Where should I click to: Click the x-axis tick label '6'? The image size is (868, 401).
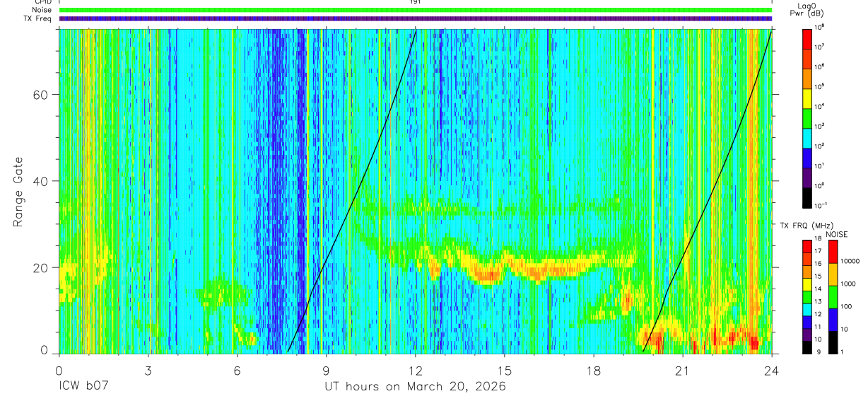[237, 371]
